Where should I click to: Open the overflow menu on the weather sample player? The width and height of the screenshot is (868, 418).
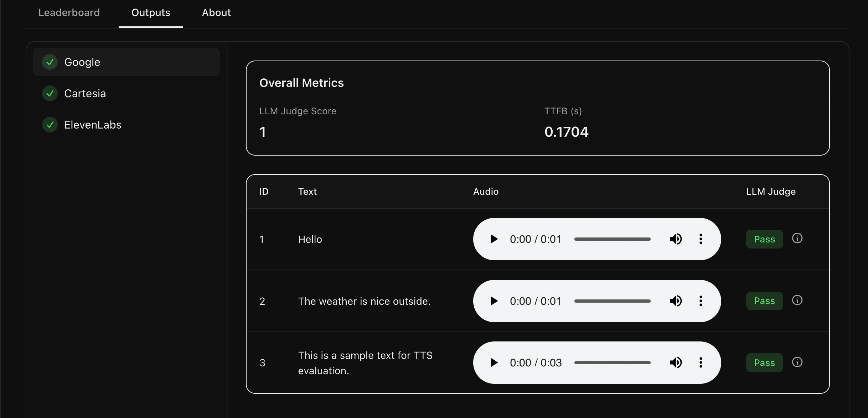701,301
